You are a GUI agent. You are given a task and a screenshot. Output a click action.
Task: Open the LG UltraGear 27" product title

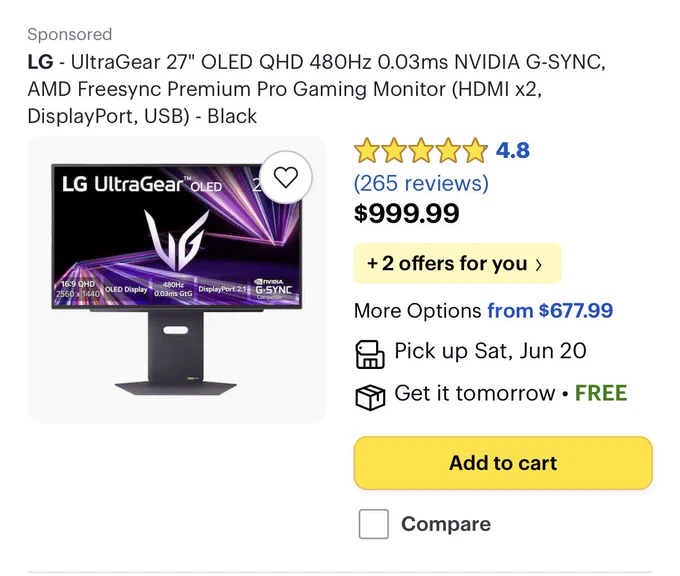317,89
